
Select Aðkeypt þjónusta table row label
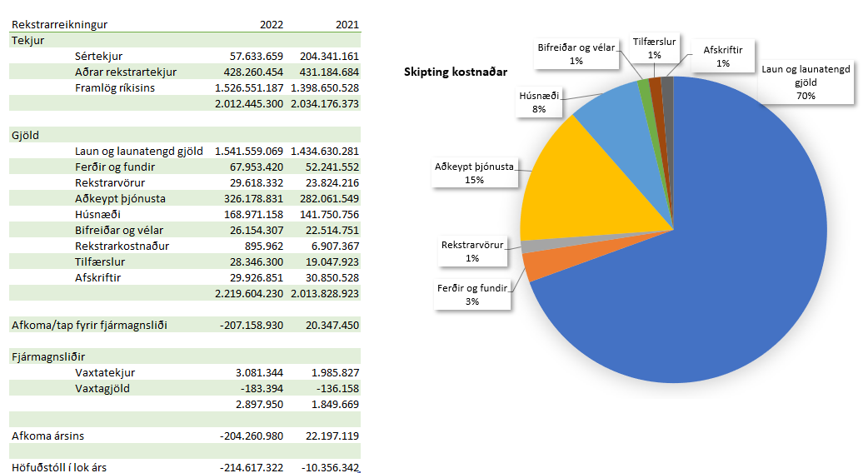[x=120, y=198]
